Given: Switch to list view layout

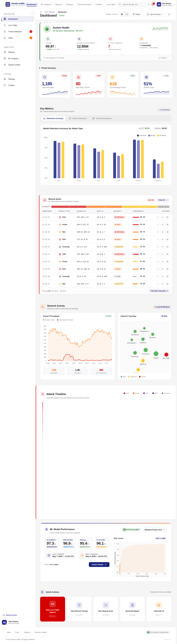Looking at the screenshot, I should [127, 14].
